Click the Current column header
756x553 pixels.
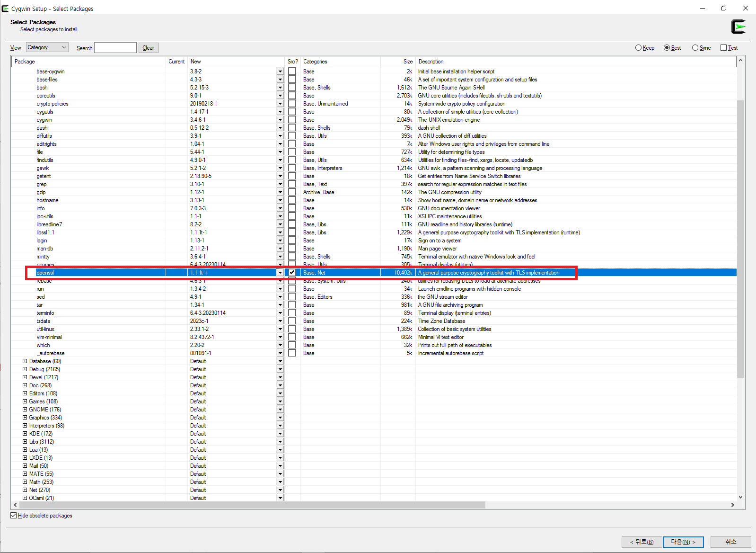coord(176,62)
